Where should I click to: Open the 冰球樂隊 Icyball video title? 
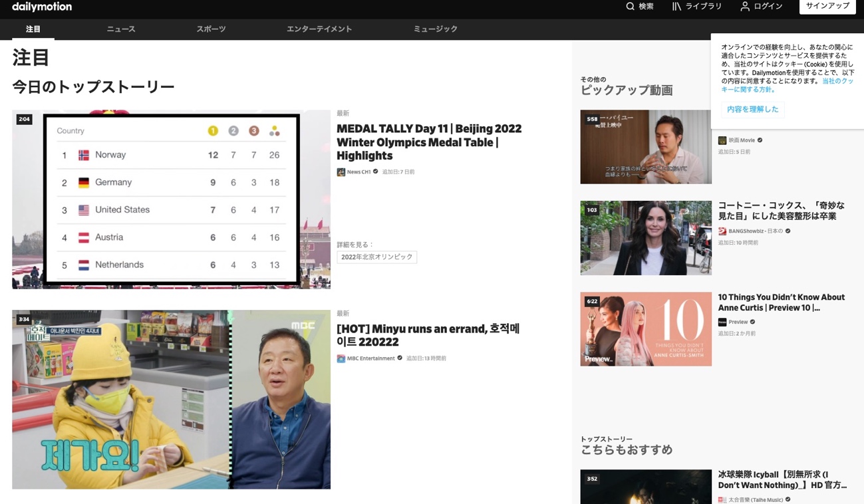[x=783, y=480]
